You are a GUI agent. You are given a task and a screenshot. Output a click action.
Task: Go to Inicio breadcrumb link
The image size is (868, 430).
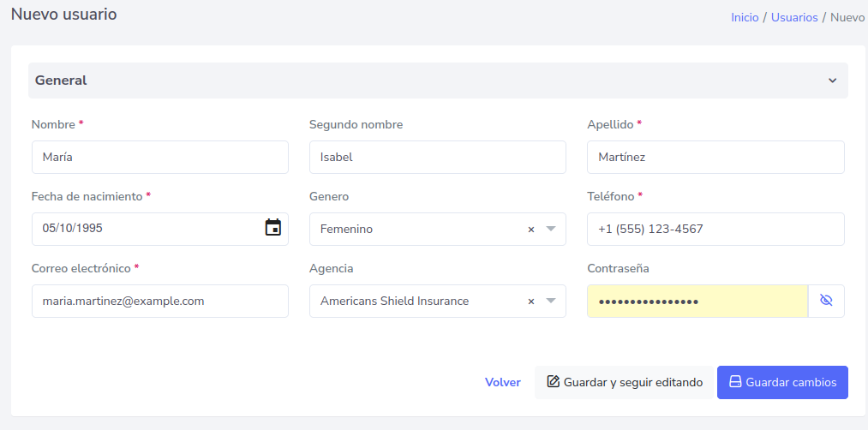(x=745, y=17)
